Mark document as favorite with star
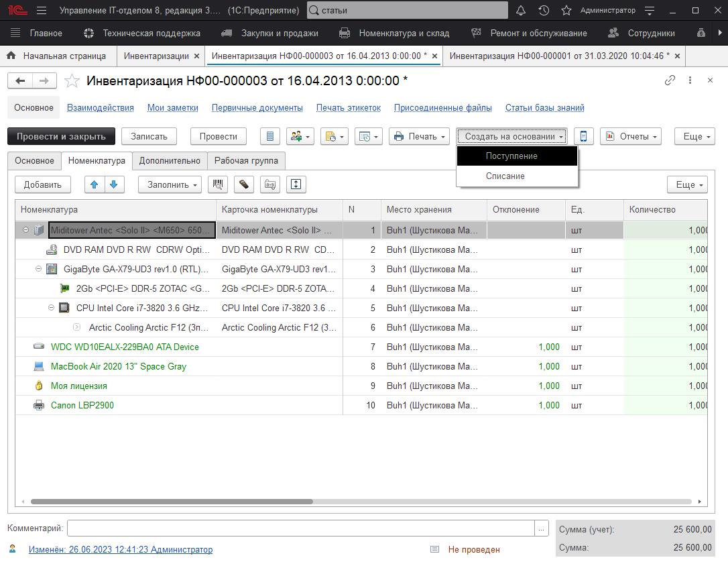 (x=72, y=81)
